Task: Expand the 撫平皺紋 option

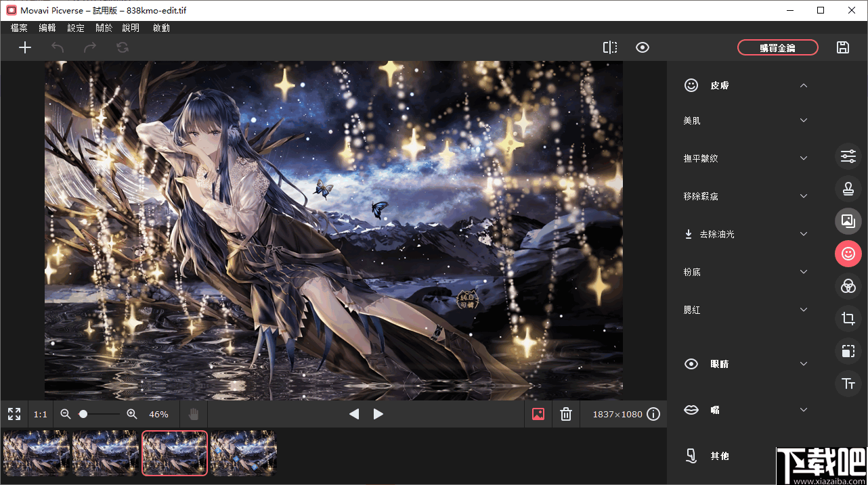Action: [804, 158]
